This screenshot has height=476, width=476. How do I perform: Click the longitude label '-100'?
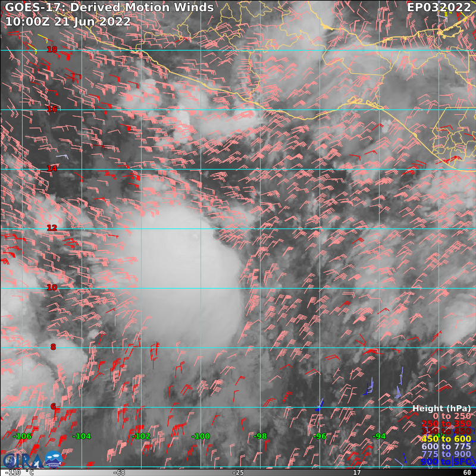tap(201, 436)
